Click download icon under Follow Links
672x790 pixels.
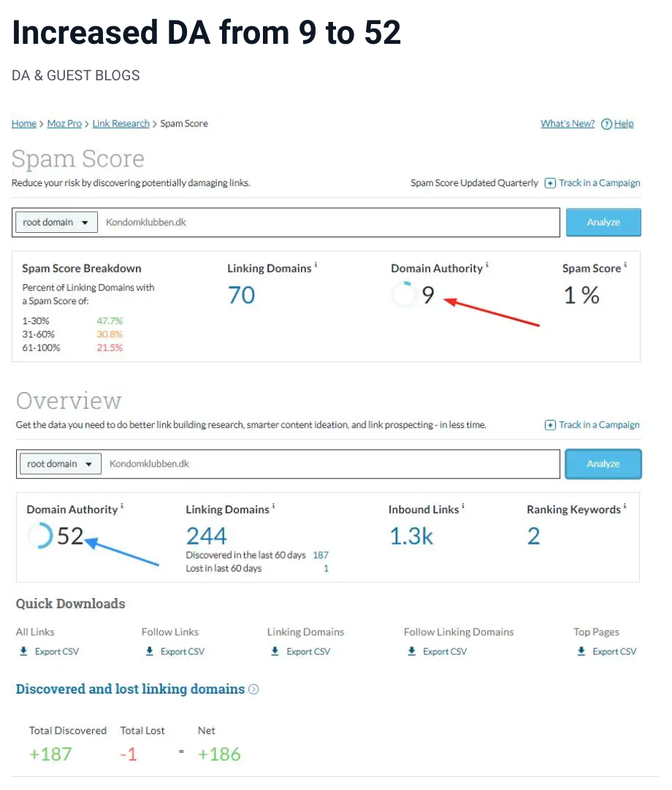149,651
